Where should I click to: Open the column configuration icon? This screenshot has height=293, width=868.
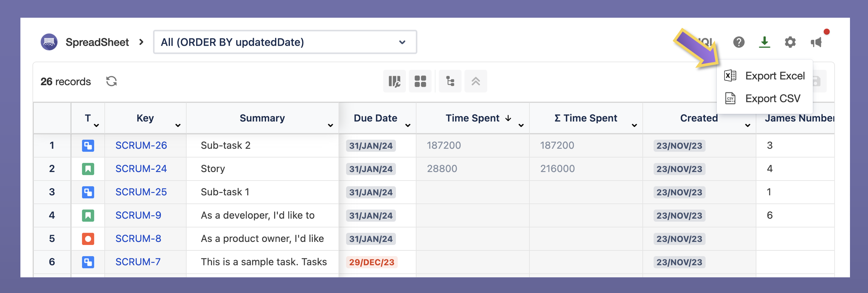click(x=394, y=81)
